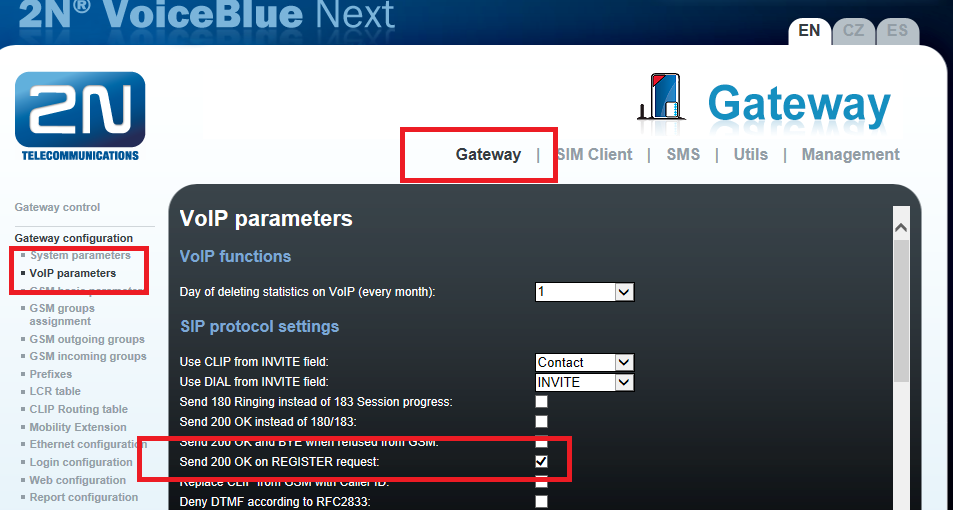Go to Ethernet configuration in sidebar

tap(88, 444)
